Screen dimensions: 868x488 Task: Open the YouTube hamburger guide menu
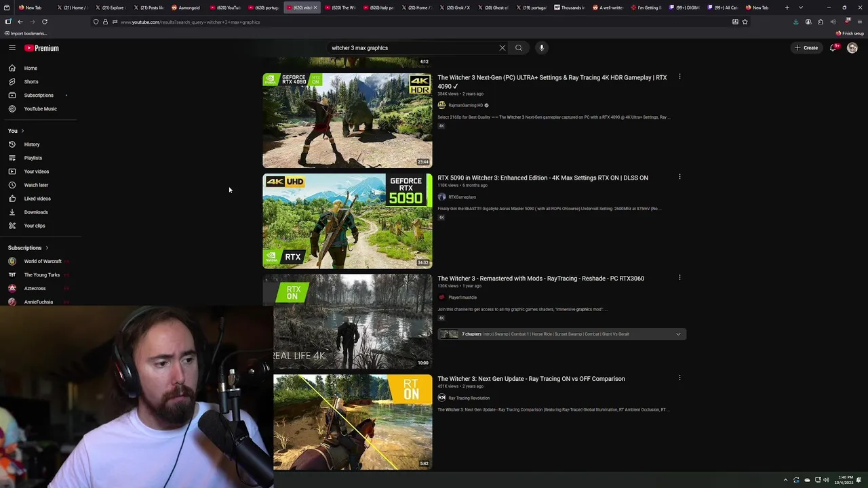click(x=12, y=48)
